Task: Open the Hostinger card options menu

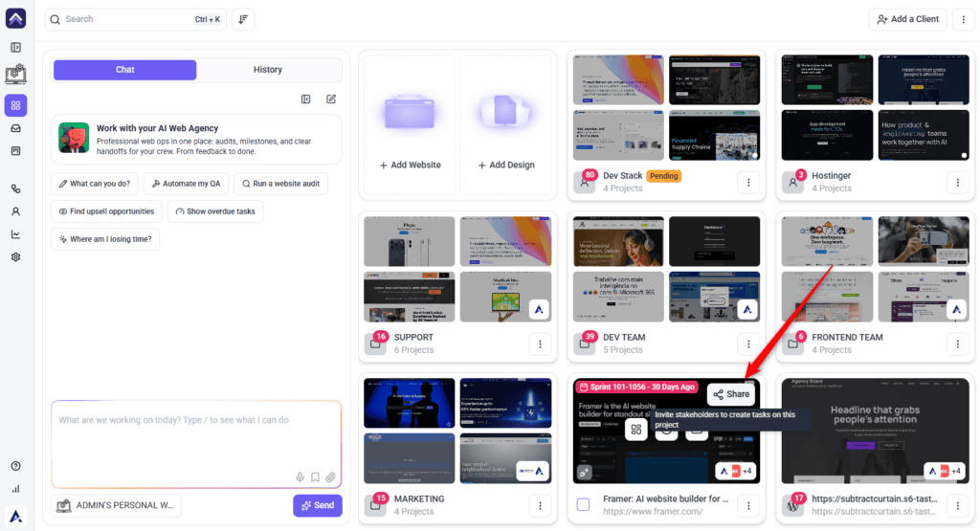Action: click(957, 183)
